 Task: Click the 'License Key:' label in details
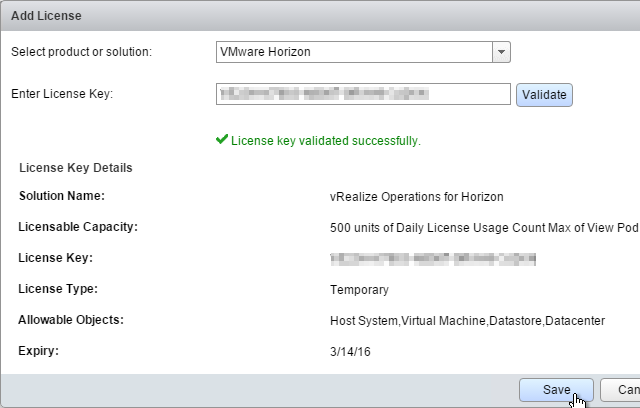(56, 258)
